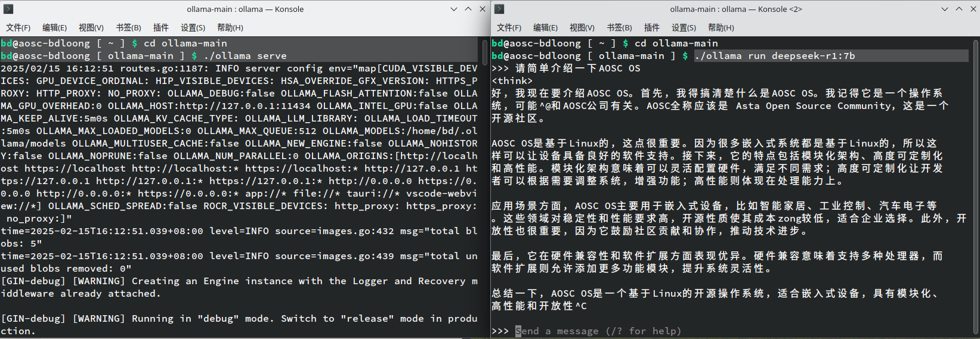Open 设置(S) menu in left Konsole window
The width and height of the screenshot is (980, 339).
[x=193, y=27]
